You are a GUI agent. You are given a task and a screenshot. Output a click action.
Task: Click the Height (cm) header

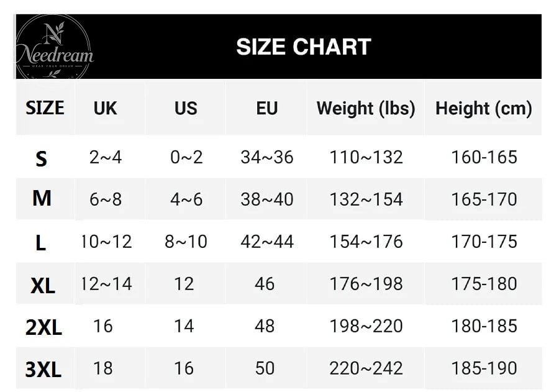484,109
